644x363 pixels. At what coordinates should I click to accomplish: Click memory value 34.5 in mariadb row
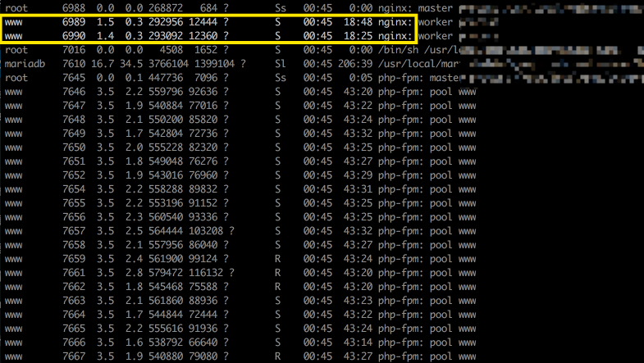tap(131, 64)
